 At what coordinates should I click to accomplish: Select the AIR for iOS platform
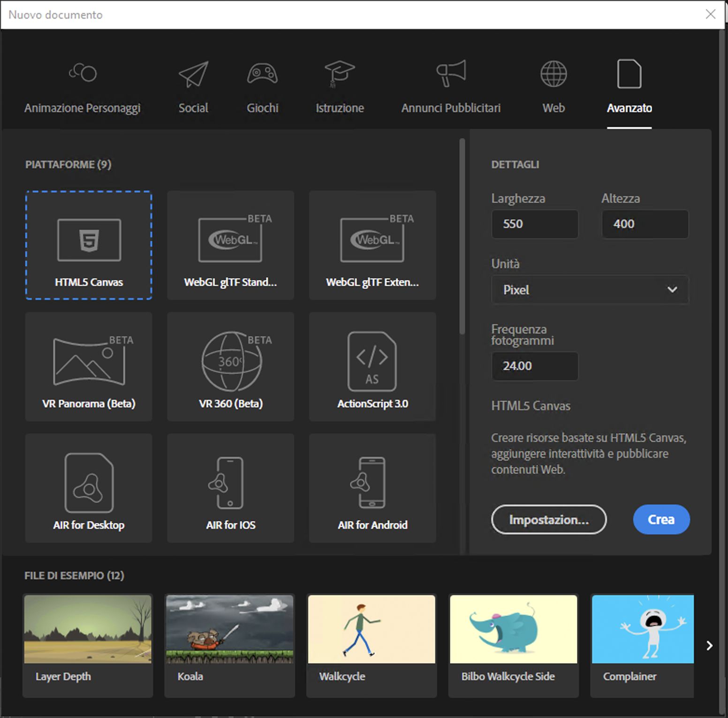tap(231, 488)
